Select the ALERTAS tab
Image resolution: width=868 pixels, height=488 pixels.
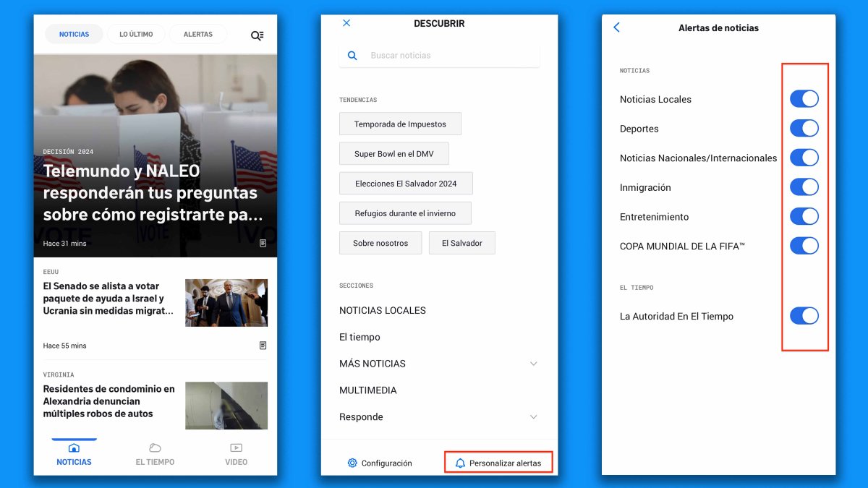[198, 34]
